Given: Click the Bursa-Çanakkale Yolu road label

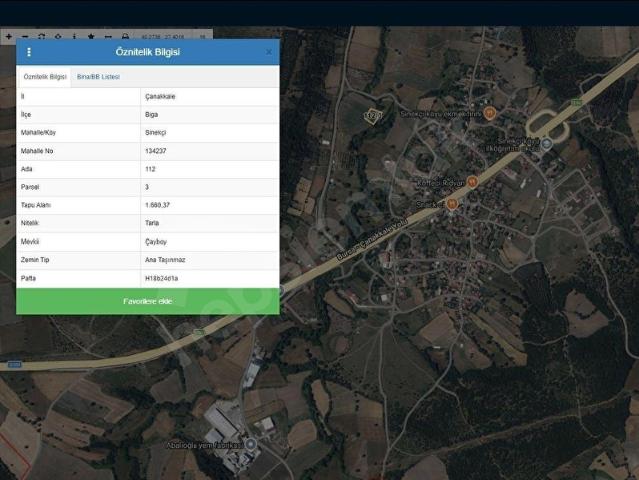Looking at the screenshot, I should pyautogui.click(x=373, y=239).
